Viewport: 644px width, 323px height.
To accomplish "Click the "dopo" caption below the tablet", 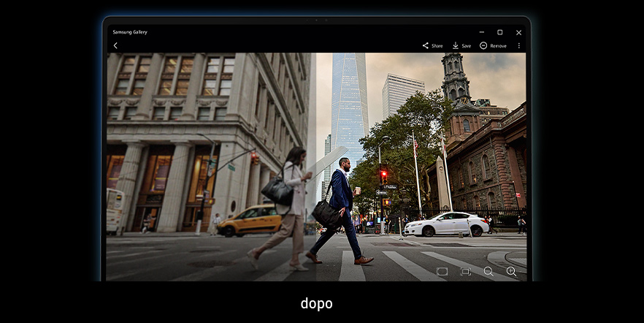I will pyautogui.click(x=316, y=304).
